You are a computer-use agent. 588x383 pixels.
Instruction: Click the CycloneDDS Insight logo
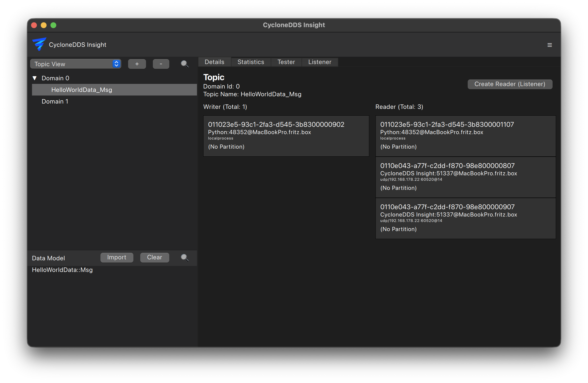click(x=39, y=44)
